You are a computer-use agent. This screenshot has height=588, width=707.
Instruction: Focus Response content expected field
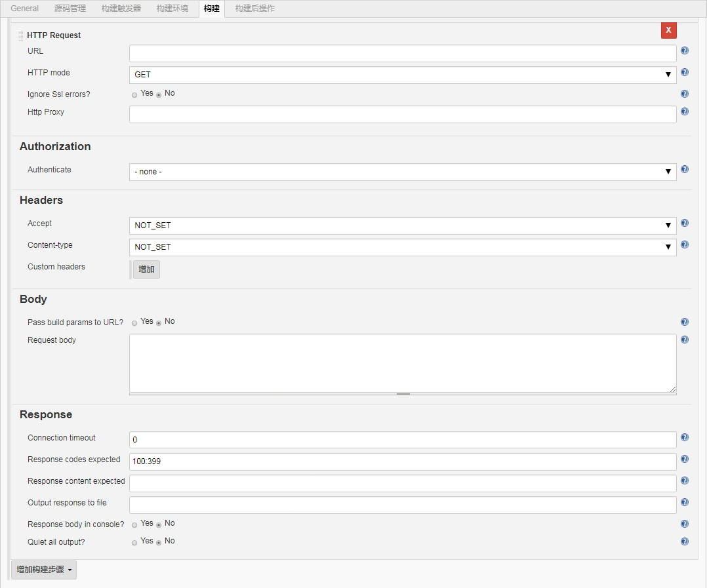coord(403,483)
